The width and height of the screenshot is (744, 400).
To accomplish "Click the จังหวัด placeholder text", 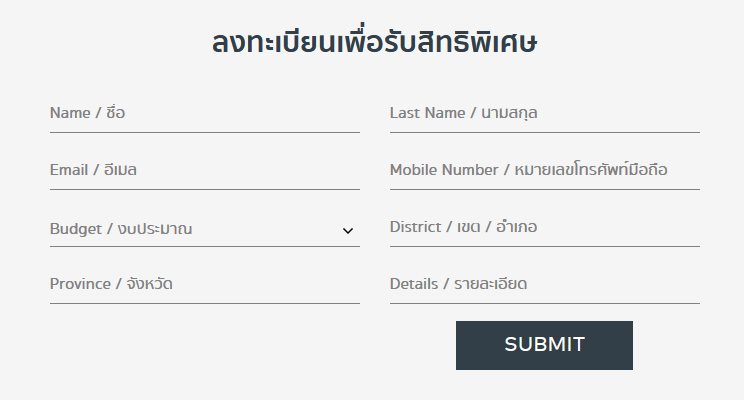I will [x=149, y=284].
